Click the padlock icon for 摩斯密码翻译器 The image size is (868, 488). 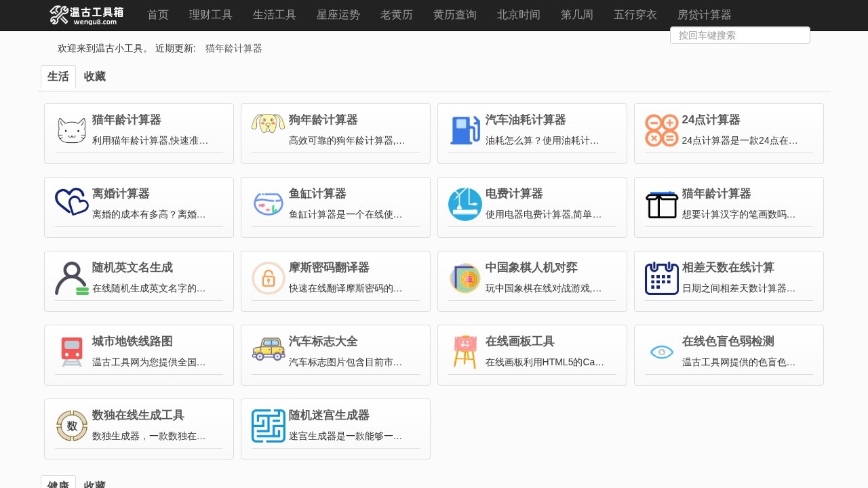pos(268,278)
